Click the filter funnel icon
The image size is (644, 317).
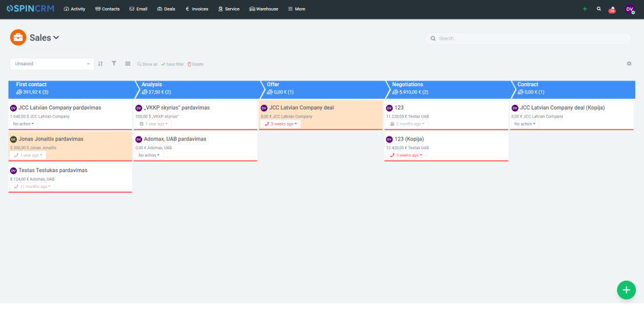point(114,63)
